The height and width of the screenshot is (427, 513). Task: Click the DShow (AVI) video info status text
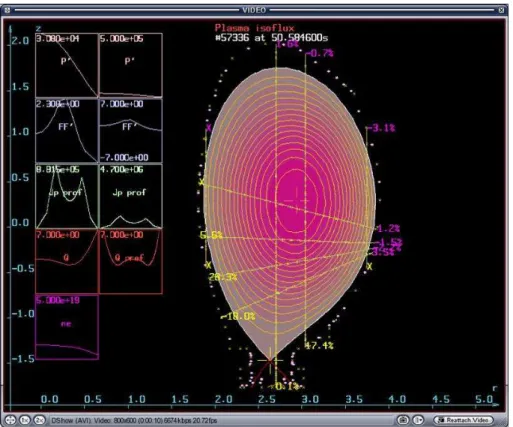(134, 421)
